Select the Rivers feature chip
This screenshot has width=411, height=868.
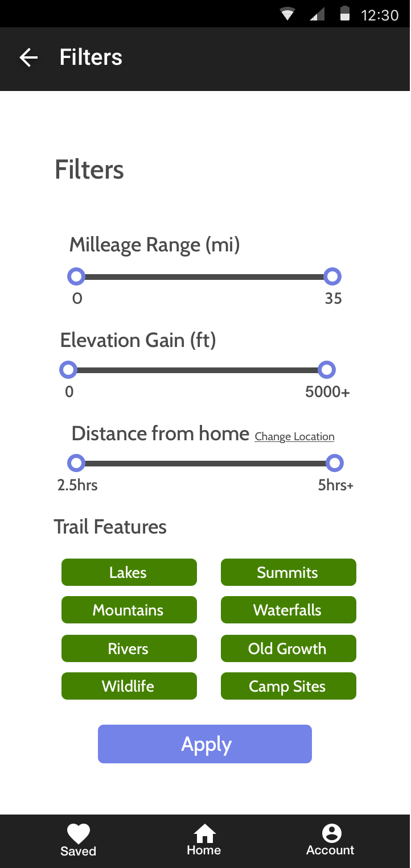coord(129,648)
